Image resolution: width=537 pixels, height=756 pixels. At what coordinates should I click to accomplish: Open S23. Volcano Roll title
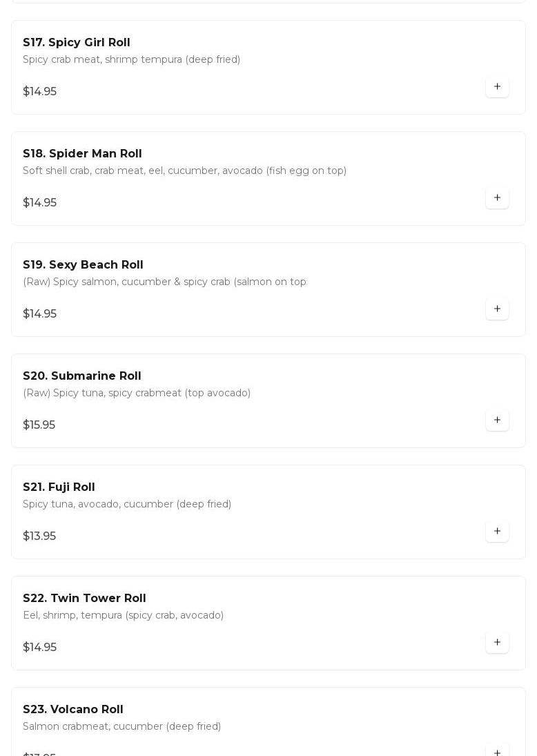(73, 710)
